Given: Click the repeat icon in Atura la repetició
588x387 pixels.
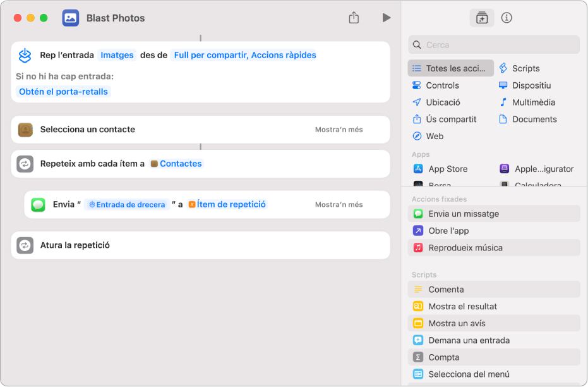Looking at the screenshot, I should click(x=25, y=245).
